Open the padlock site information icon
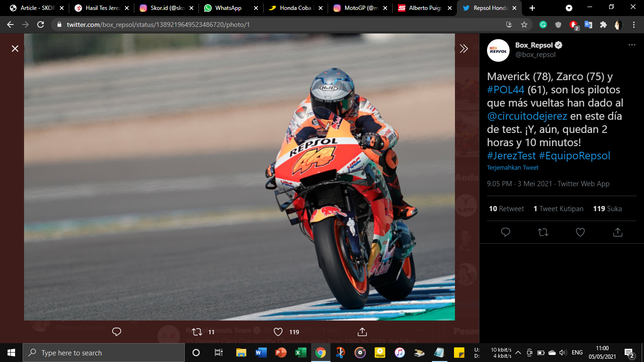The width and height of the screenshot is (644, 362). (59, 25)
